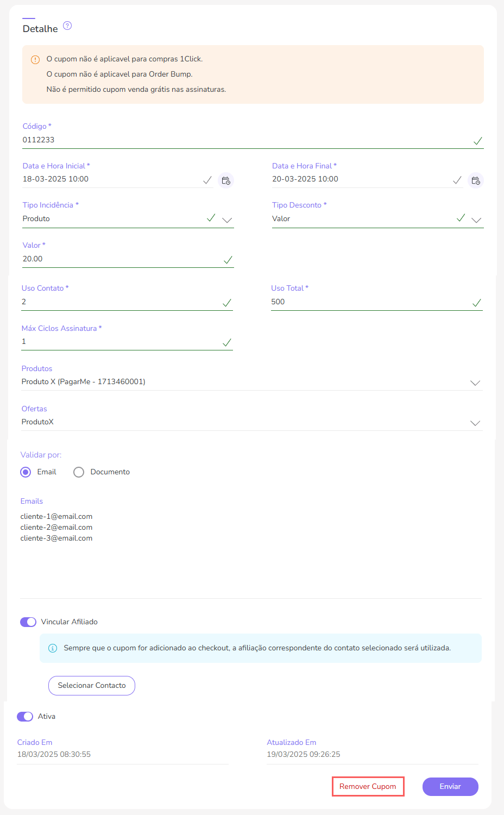Open the calendar picker for Data e Hora Final
The image size is (504, 815).
tap(476, 180)
